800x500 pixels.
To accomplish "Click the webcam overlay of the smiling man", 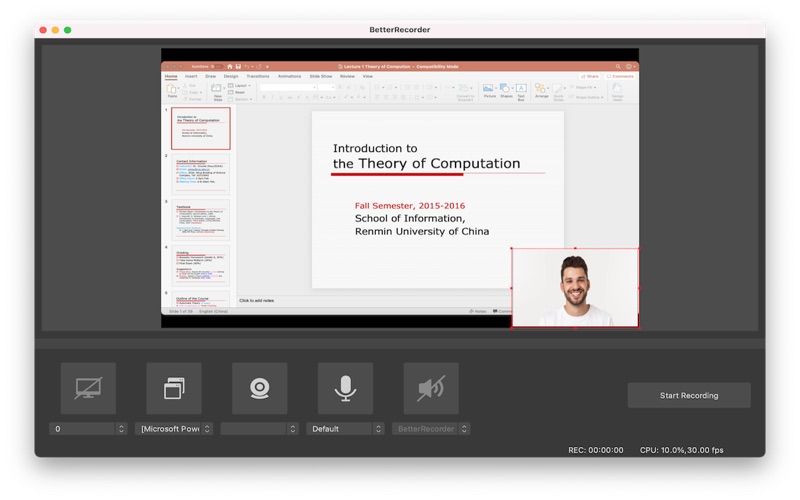I will (575, 288).
